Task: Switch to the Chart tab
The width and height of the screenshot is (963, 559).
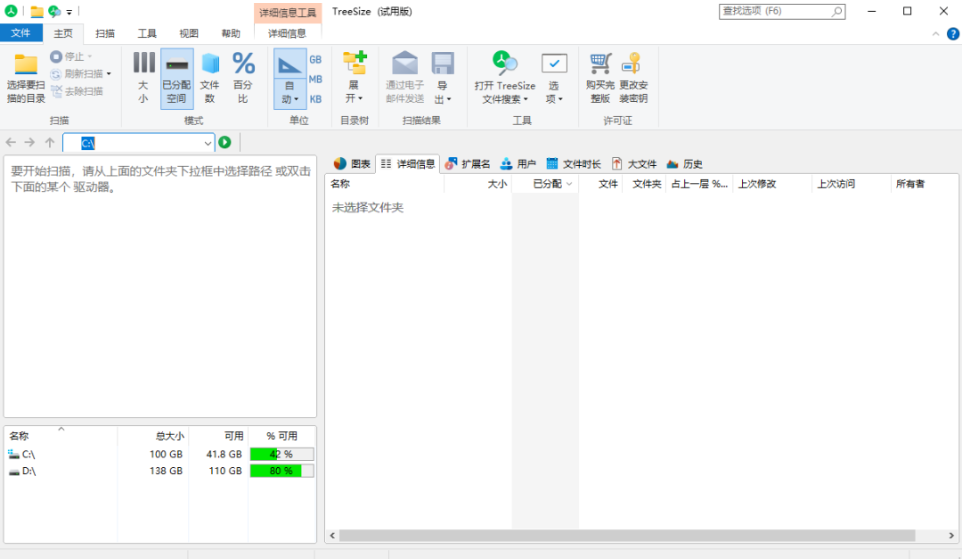Action: (x=352, y=163)
